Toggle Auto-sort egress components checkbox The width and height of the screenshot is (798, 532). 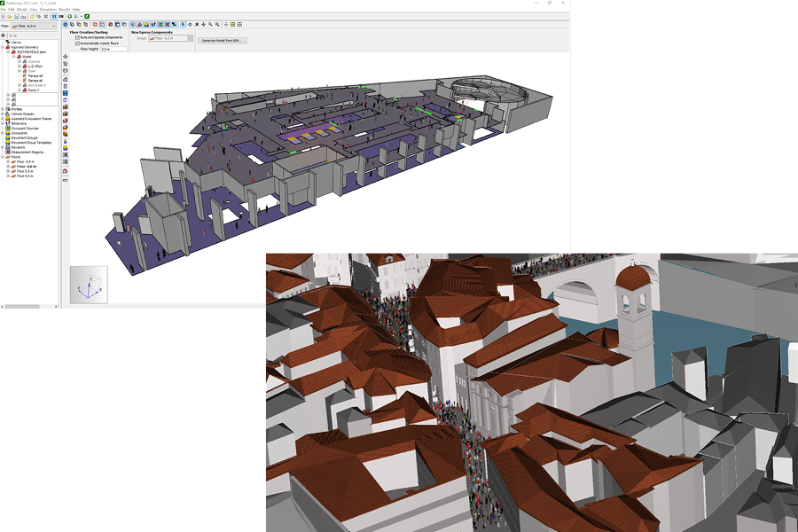pos(77,37)
